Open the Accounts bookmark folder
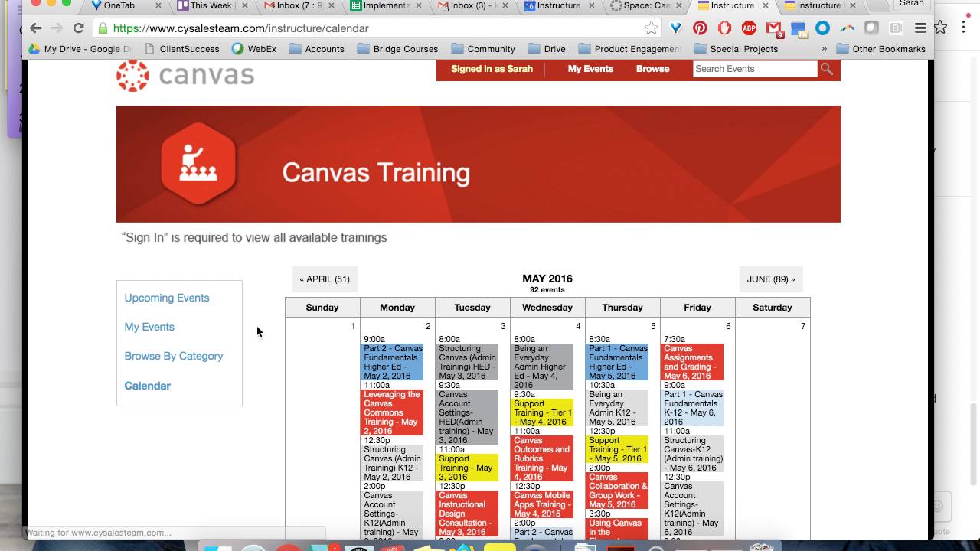The height and width of the screenshot is (551, 980). pyautogui.click(x=316, y=49)
